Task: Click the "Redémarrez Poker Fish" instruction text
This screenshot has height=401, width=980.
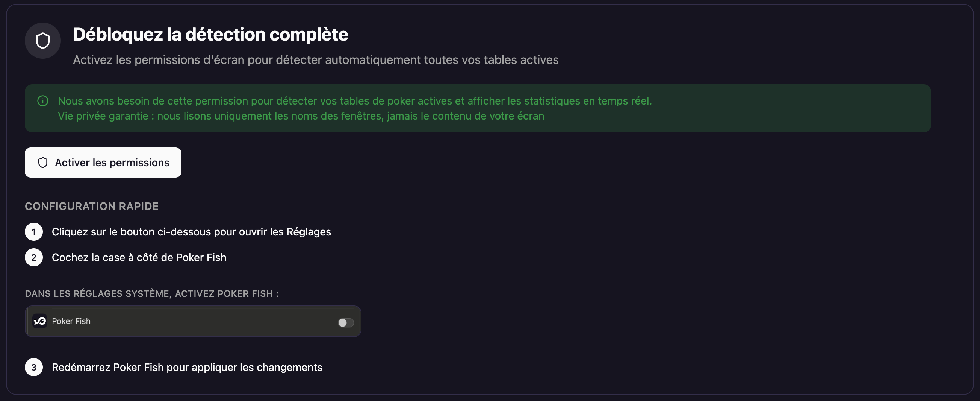Action: coord(187,367)
